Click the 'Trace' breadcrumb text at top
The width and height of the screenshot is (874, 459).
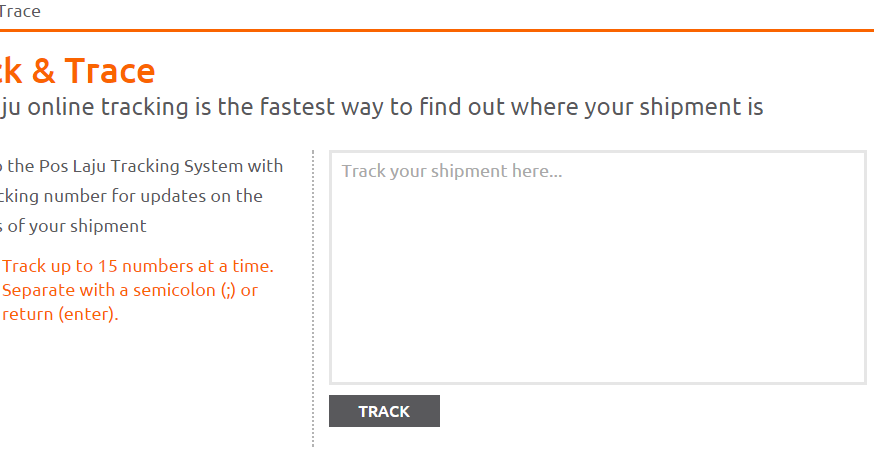pyautogui.click(x=20, y=12)
